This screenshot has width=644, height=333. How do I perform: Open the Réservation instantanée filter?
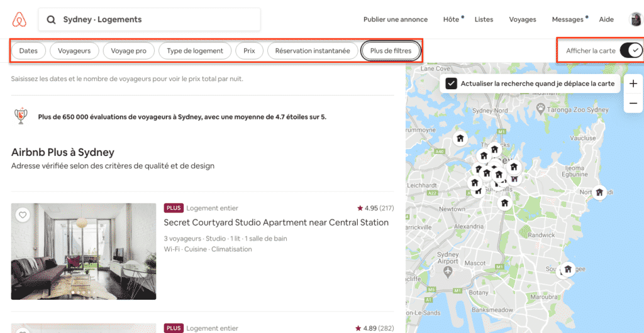pos(313,51)
